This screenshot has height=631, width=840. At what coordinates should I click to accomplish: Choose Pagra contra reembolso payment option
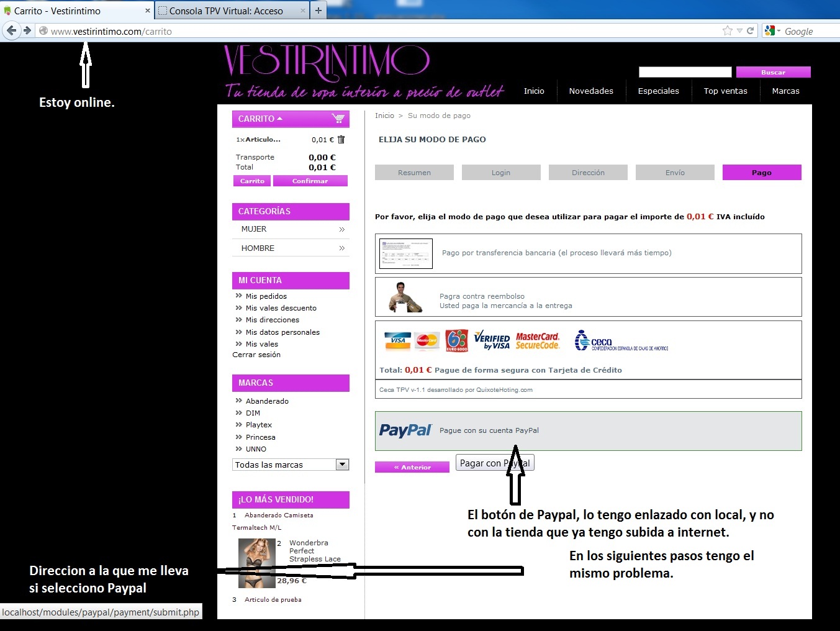click(589, 297)
